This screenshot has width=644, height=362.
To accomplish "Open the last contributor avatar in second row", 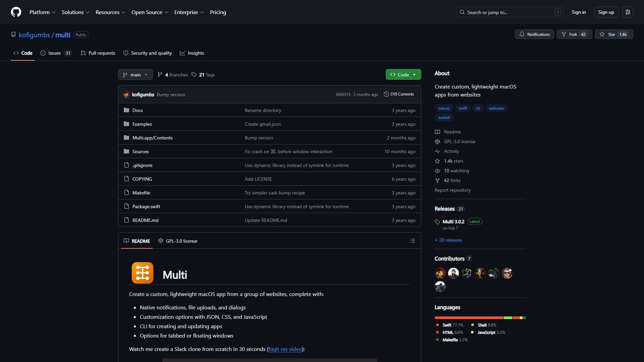I will coord(440,287).
